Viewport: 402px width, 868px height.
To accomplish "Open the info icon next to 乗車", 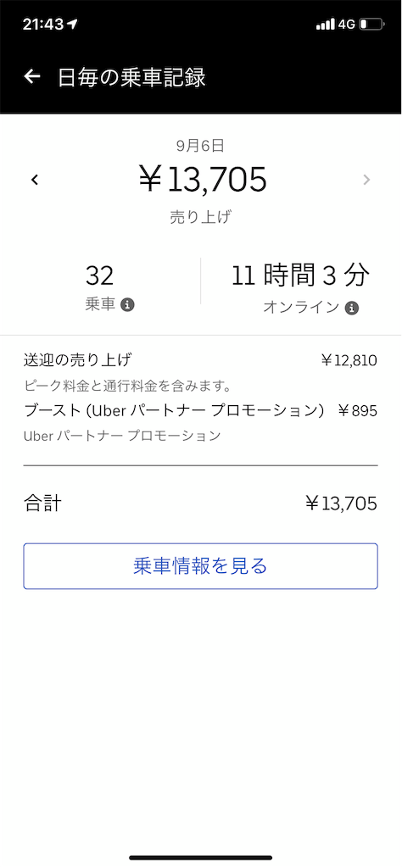I will [x=128, y=304].
